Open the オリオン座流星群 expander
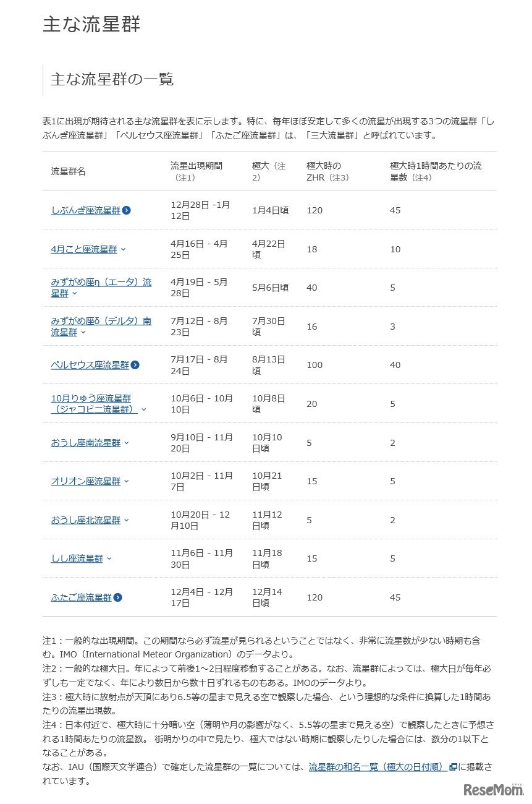The image size is (532, 804). tap(126, 481)
